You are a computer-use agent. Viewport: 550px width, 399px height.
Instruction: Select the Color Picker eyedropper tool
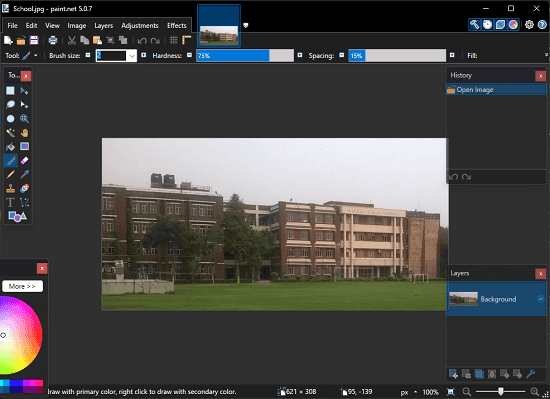click(x=24, y=175)
